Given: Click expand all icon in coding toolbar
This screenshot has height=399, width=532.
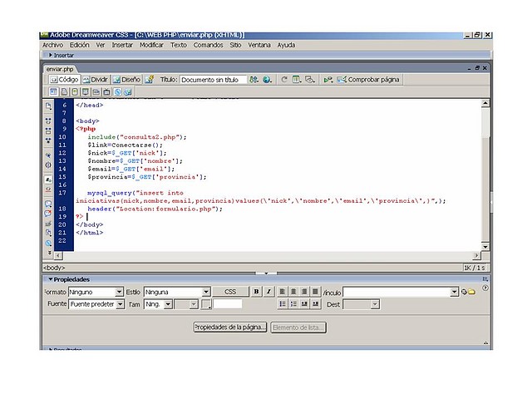Looking at the screenshot, I should coord(48,140).
